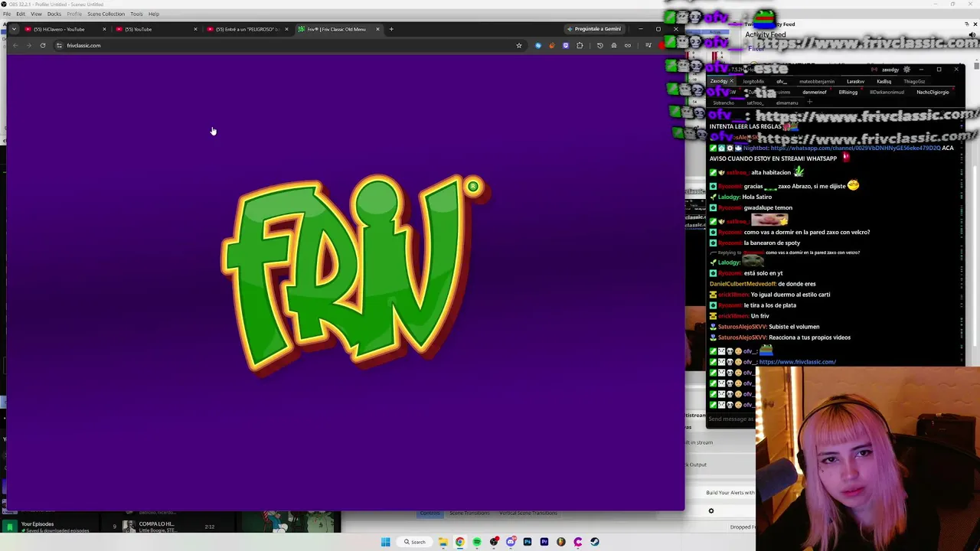The height and width of the screenshot is (551, 980).
Task: Open the WhatsApp channel link in chat
Action: pyautogui.click(x=855, y=148)
